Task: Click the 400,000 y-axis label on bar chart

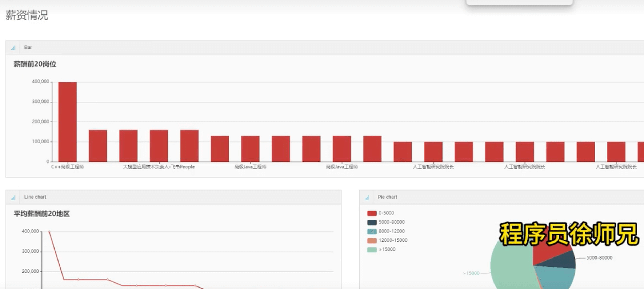Action: (40, 82)
